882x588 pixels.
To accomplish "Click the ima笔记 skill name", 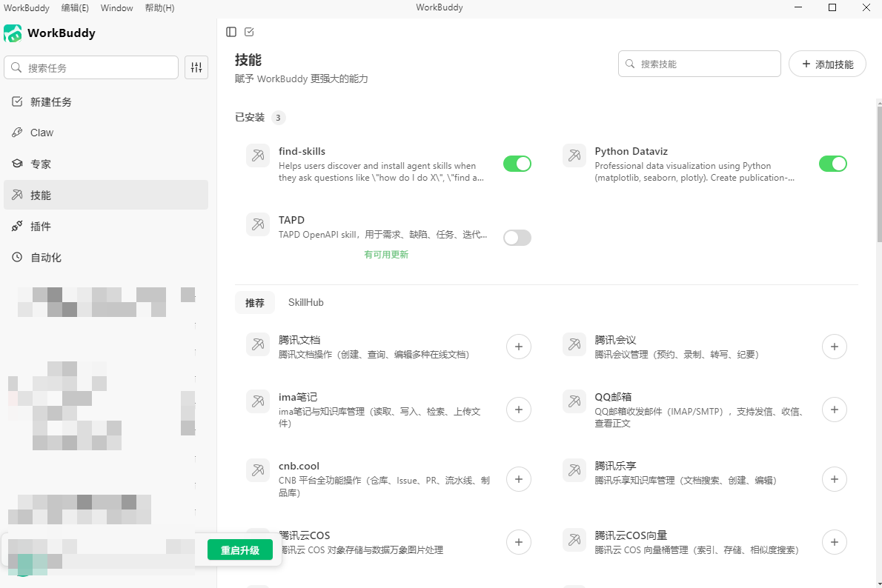I will point(298,398).
